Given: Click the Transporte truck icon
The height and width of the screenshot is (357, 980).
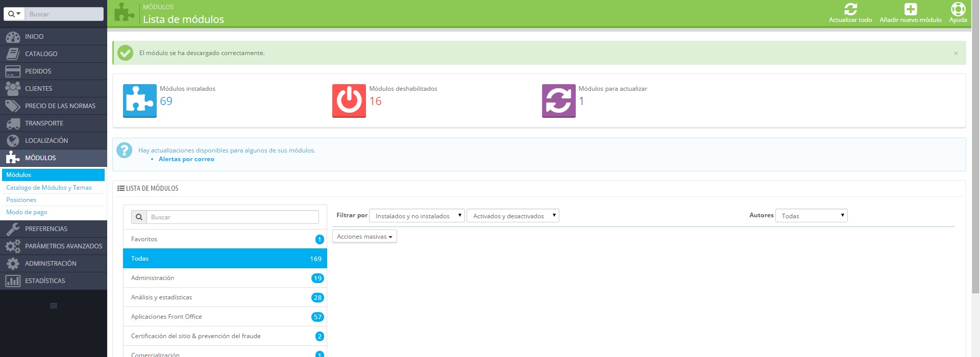Looking at the screenshot, I should tap(13, 123).
